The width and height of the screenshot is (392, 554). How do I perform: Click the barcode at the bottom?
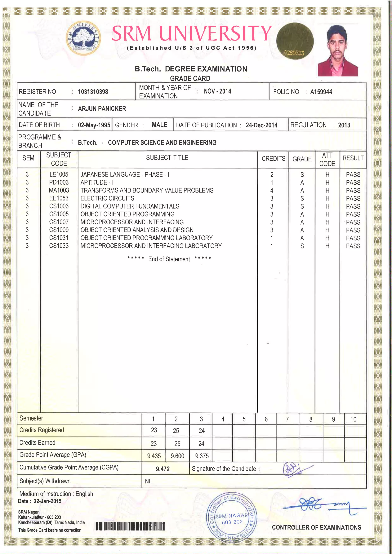click(130, 526)
